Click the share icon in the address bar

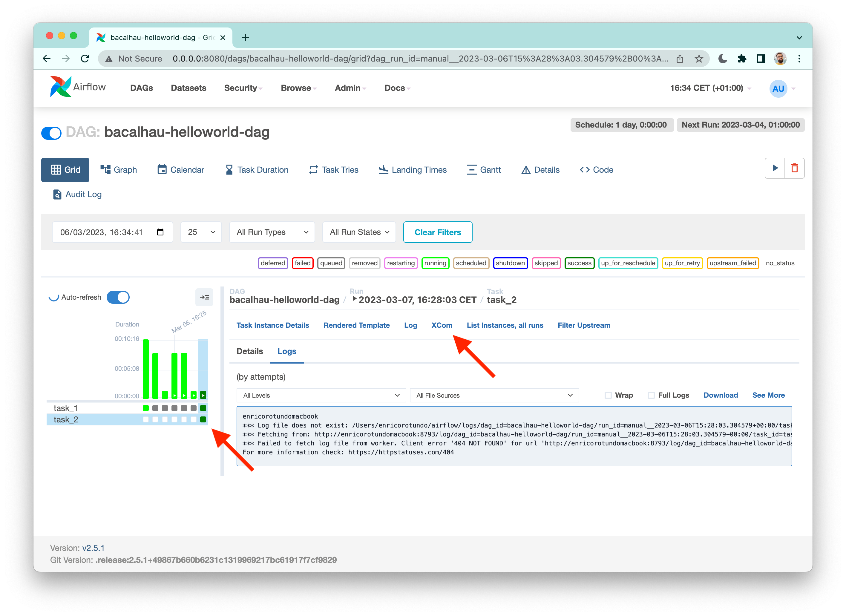680,59
